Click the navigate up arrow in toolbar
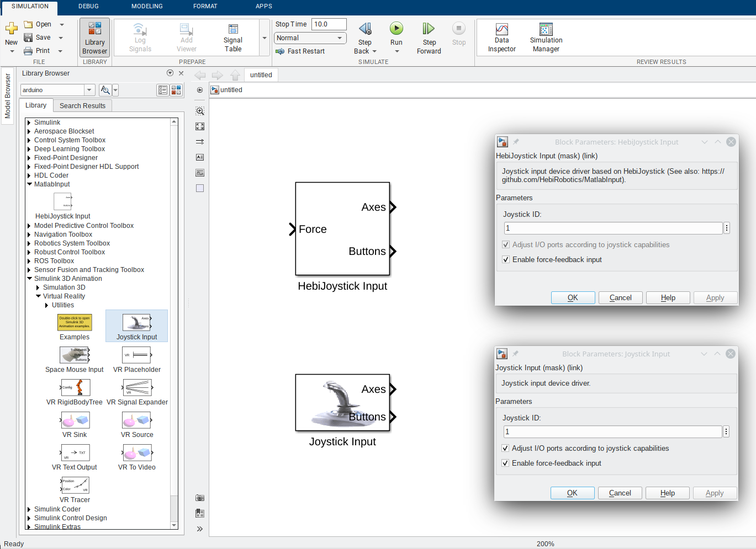The image size is (756, 549). [235, 75]
